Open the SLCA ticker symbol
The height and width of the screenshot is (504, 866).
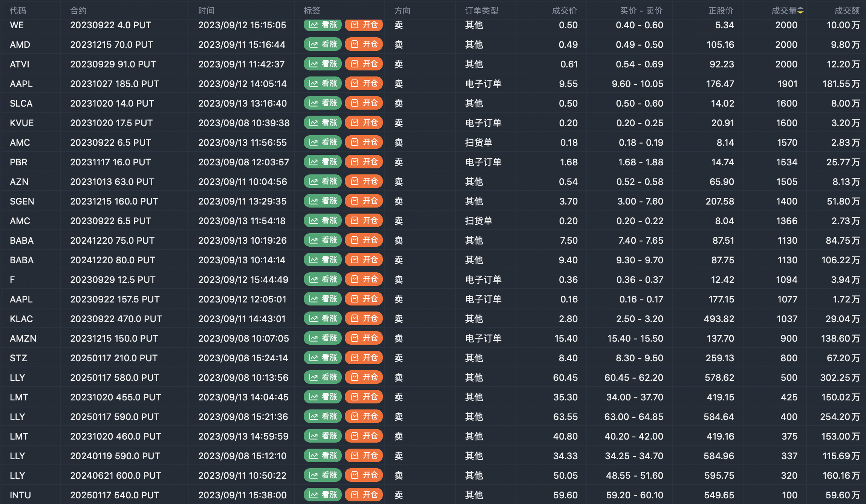pyautogui.click(x=21, y=103)
